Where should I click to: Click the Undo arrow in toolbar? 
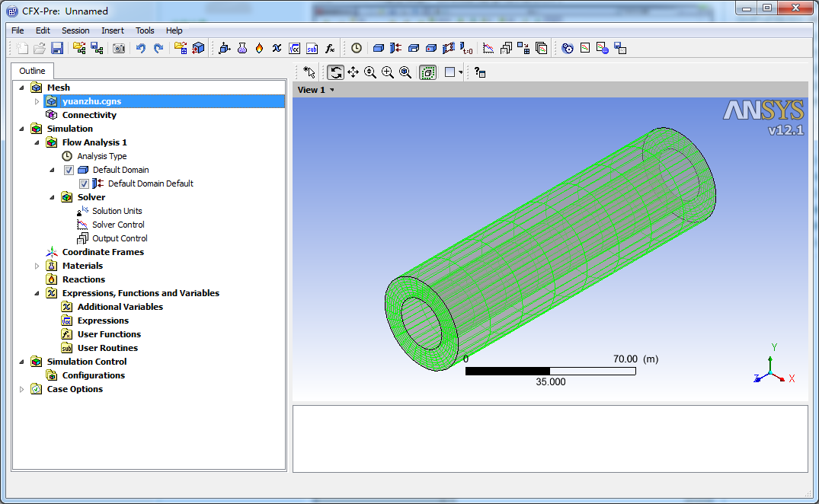(x=140, y=48)
